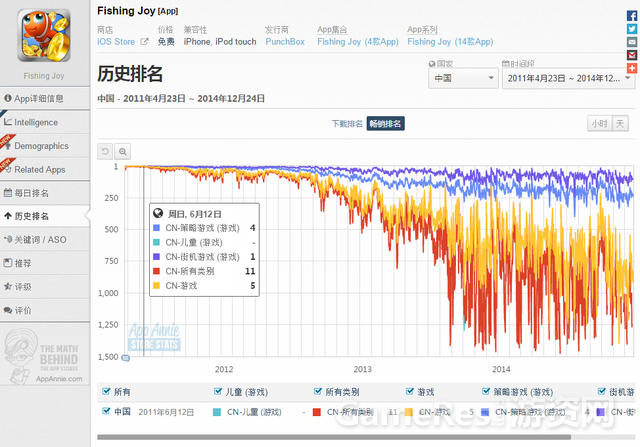Go to 关键词 / ASO page
Screen dimensions: 640x447
45,240
